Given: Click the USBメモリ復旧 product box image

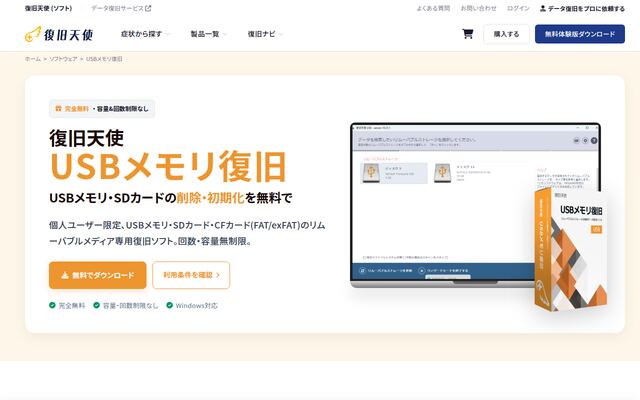Looking at the screenshot, I should coord(570,250).
